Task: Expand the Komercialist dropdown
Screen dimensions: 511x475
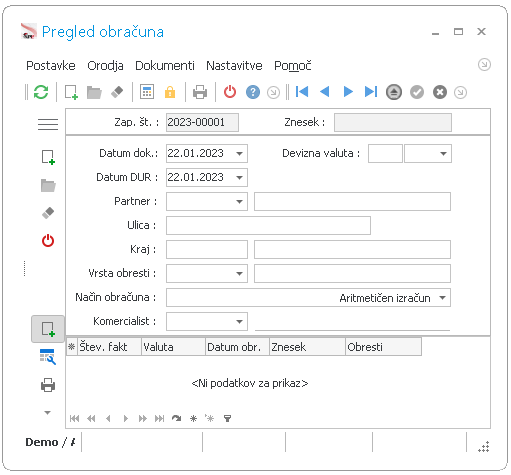Action: [x=239, y=322]
